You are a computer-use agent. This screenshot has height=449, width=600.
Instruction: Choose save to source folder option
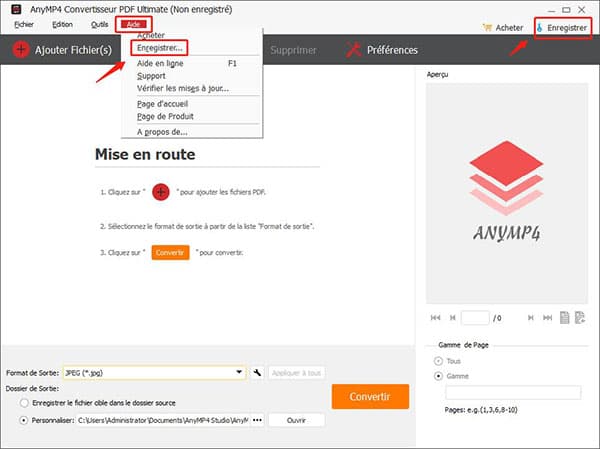tap(24, 403)
